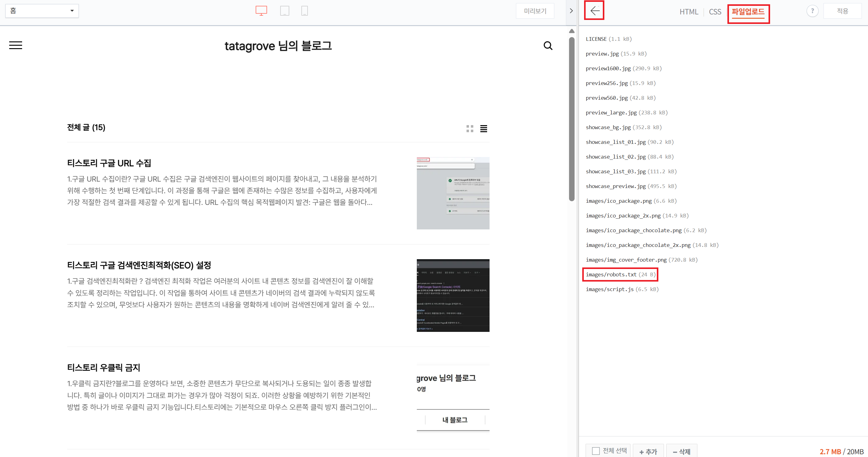868x457 pixels.
Task: Switch to tablet preview mode
Action: point(285,10)
